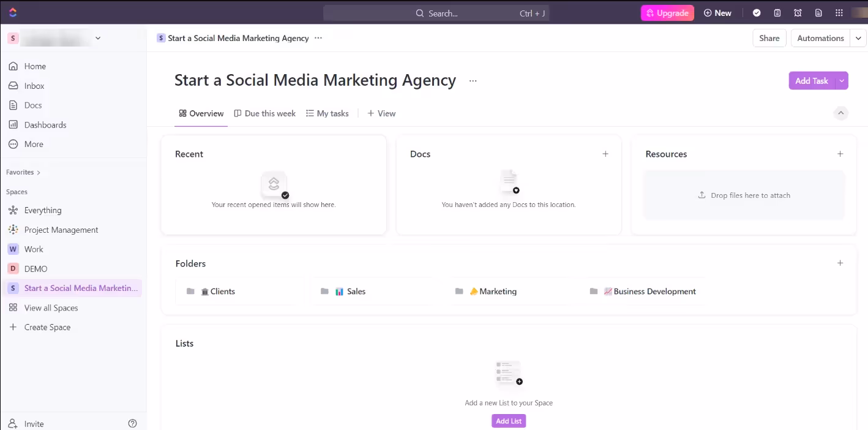Click the completed-task checkmark icon in the top bar

tap(757, 12)
